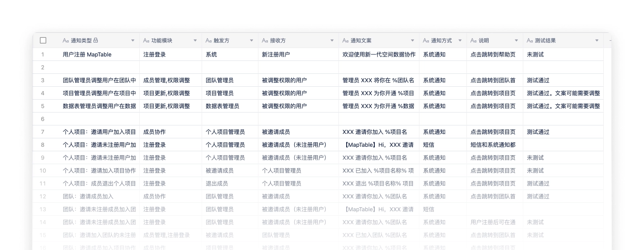The height and width of the screenshot is (250, 644).
Task: Open the 测试结果 column dropdown arrow
Action: click(597, 41)
